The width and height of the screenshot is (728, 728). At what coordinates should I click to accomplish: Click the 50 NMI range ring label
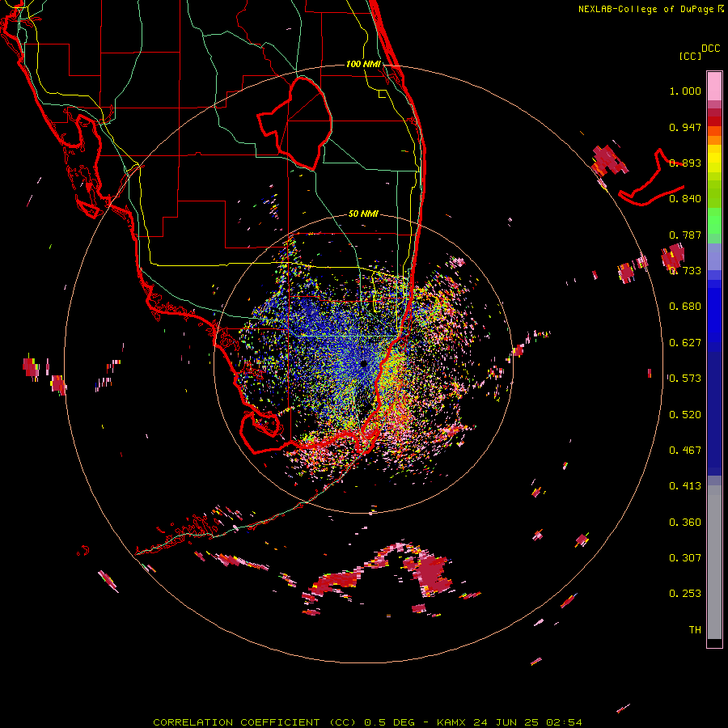tap(363, 214)
